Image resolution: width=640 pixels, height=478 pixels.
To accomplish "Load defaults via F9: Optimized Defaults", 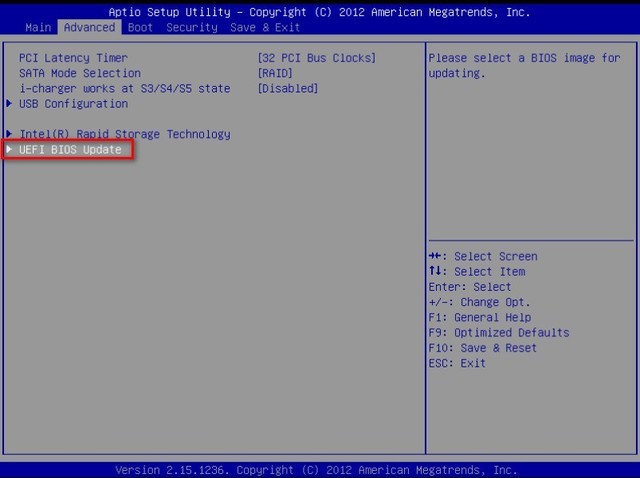I will tap(498, 333).
